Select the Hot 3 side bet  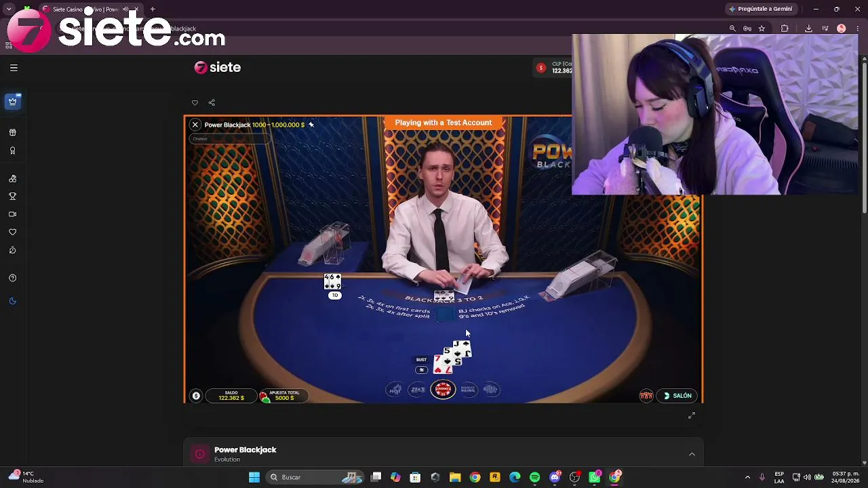(395, 390)
